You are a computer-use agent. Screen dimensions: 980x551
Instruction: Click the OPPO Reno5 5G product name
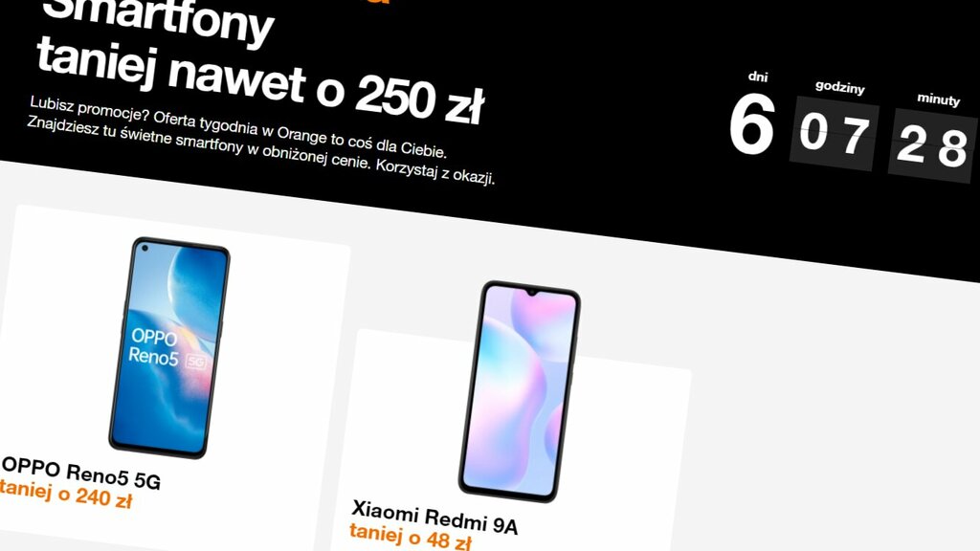(x=81, y=473)
